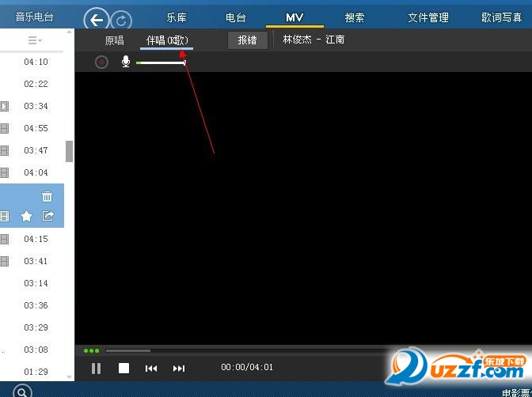Screen dimensions: 532x397
Task: Click the red record button icon
Action: tap(101, 62)
